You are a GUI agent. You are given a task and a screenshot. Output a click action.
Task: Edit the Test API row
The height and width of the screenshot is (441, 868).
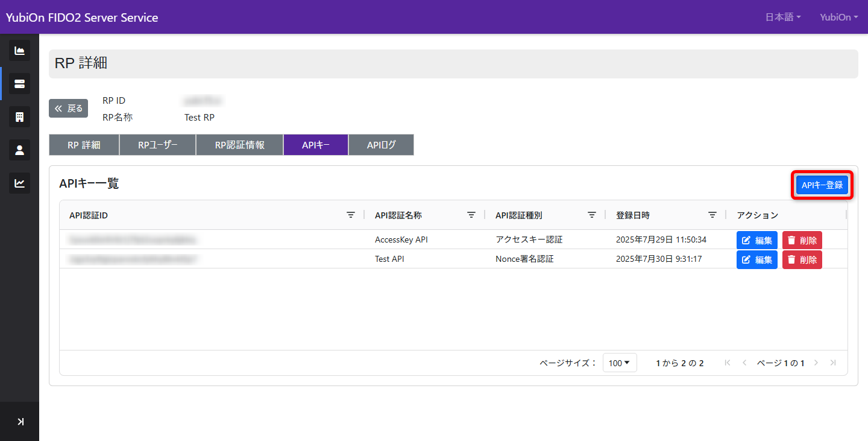pyautogui.click(x=757, y=259)
